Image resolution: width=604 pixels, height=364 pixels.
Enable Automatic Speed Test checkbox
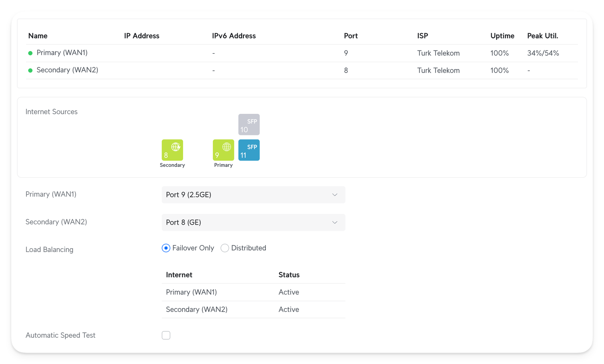click(166, 335)
